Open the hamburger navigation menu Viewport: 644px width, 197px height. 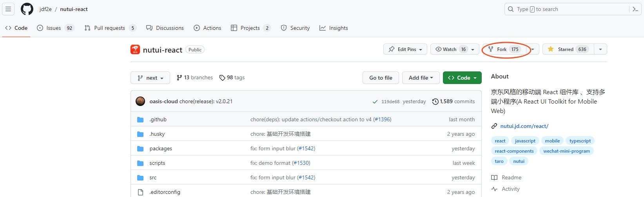tap(8, 9)
